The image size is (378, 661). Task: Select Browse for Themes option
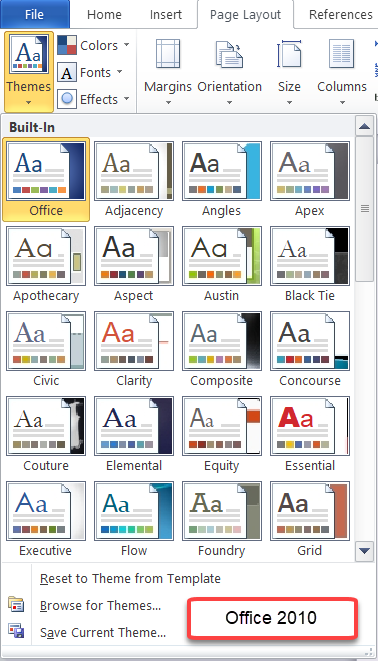[x=100, y=605]
